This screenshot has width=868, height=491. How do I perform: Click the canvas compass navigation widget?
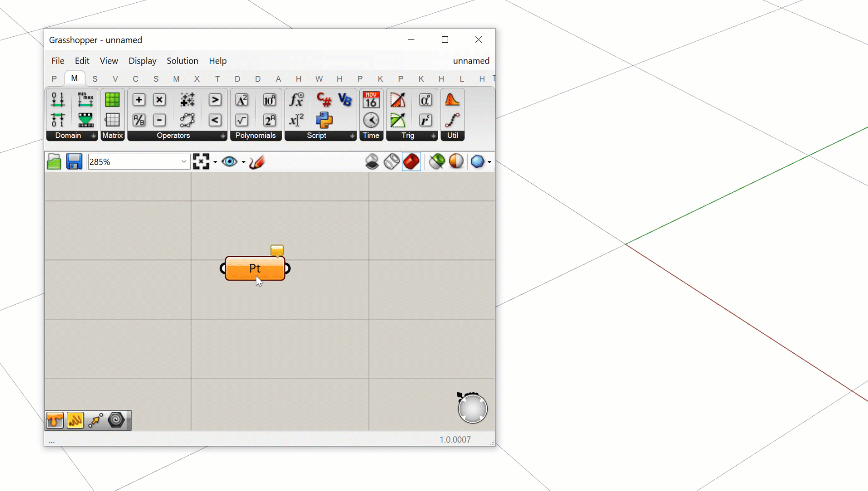pos(472,408)
